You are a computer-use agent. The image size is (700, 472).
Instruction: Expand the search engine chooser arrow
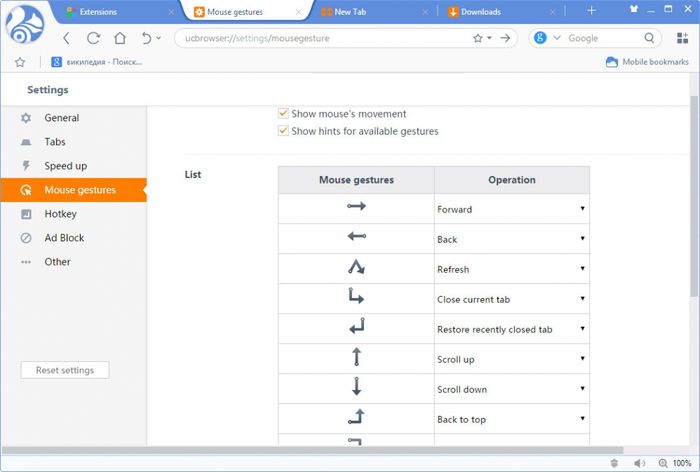point(557,38)
